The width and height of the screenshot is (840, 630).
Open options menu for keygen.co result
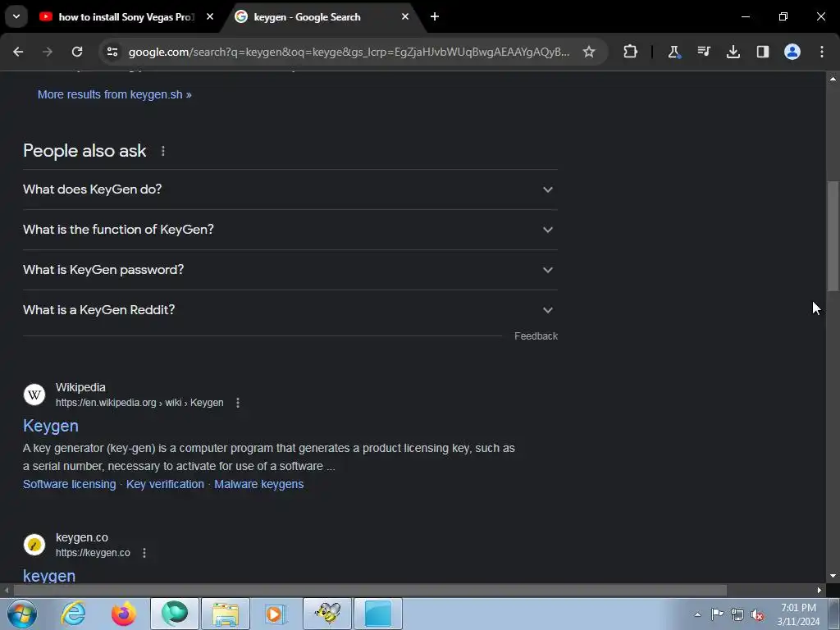click(x=144, y=553)
